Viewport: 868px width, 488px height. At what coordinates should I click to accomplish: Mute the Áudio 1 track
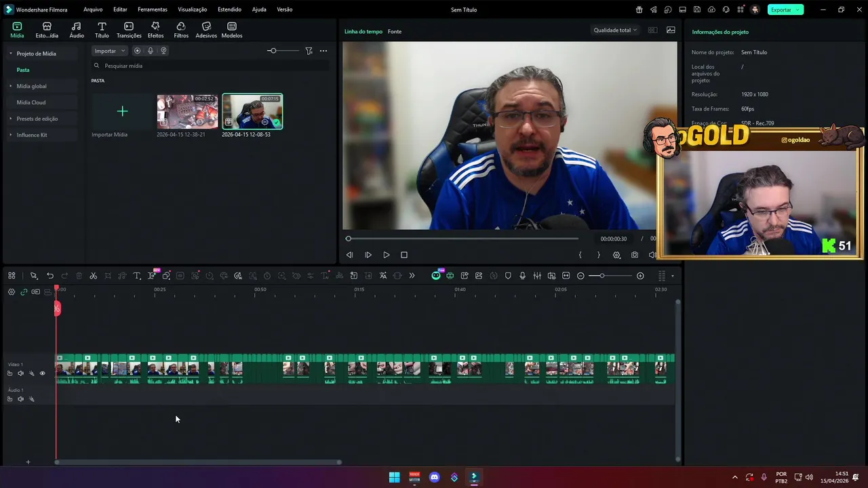coord(20,399)
